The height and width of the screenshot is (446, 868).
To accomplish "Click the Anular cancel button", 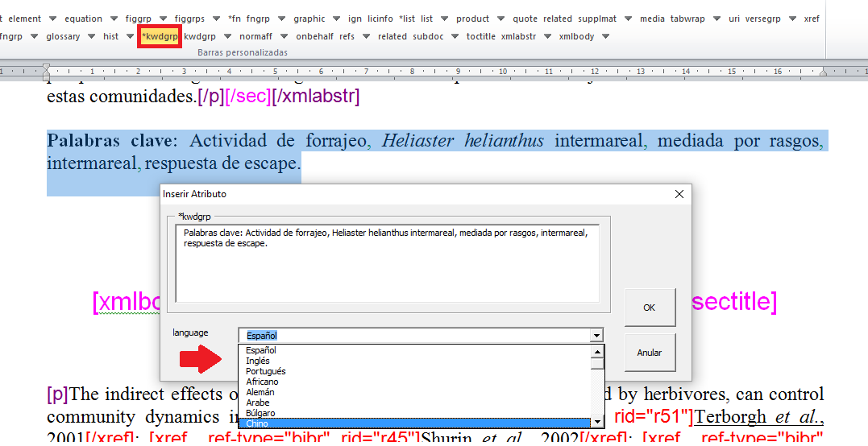I will pos(649,353).
